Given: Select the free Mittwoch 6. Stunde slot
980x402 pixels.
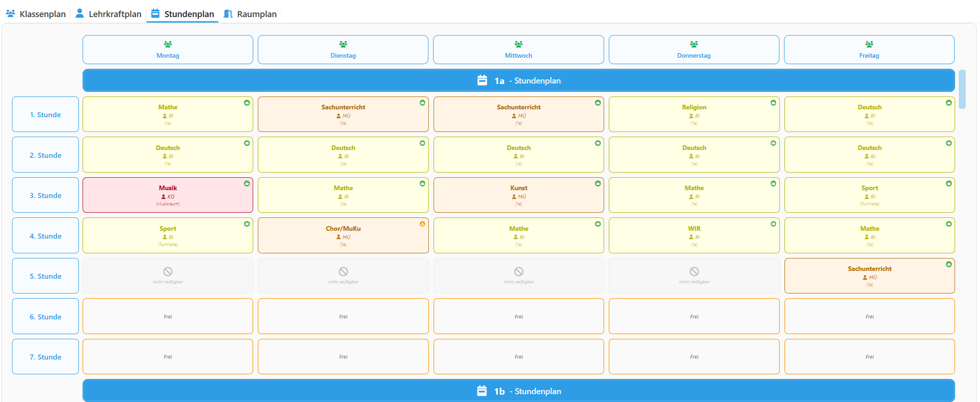Looking at the screenshot, I should pos(519,316).
